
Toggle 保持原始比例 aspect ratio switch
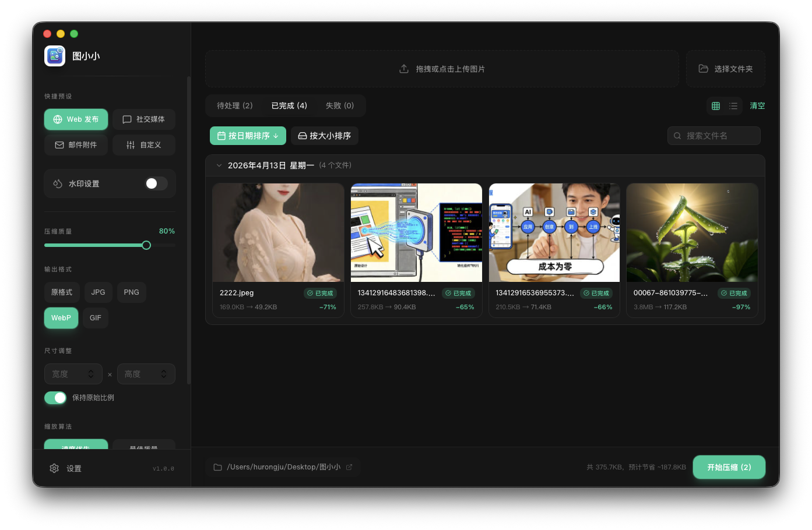[55, 398]
